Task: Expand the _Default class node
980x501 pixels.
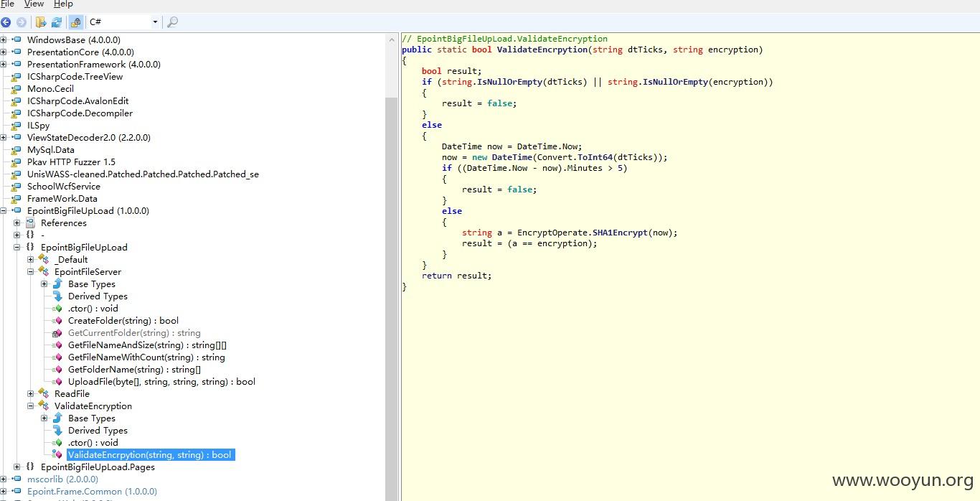Action: [x=31, y=260]
